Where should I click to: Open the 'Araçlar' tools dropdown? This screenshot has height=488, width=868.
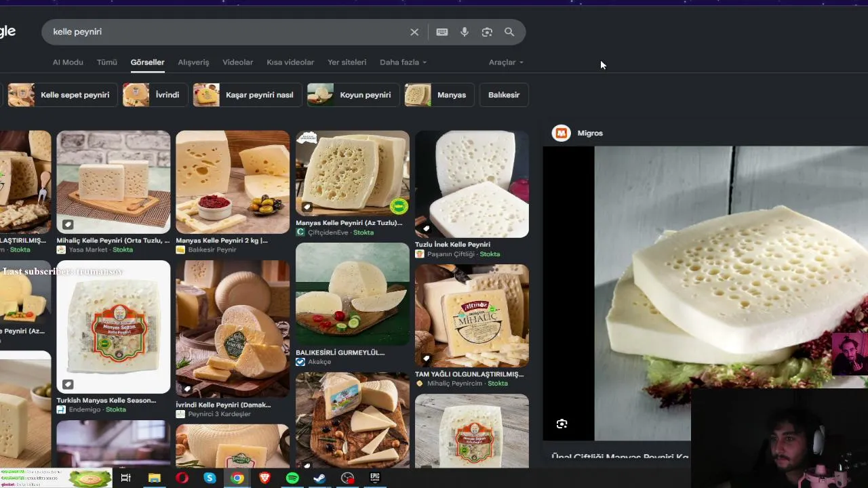506,62
